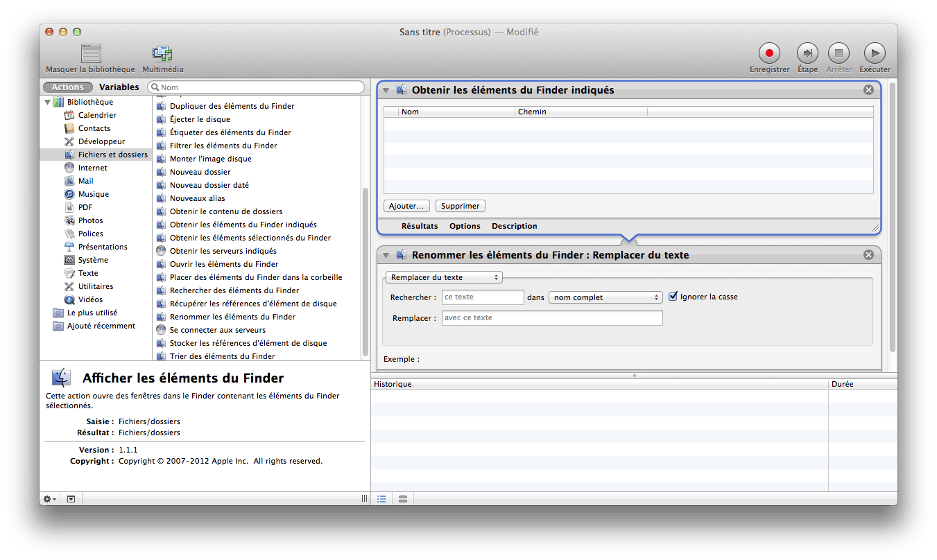
Task: Collapse the Renommer les éléments action
Action: pos(386,255)
